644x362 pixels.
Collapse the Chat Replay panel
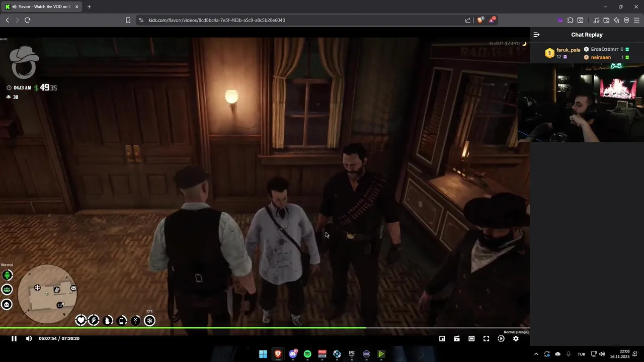coord(536,35)
